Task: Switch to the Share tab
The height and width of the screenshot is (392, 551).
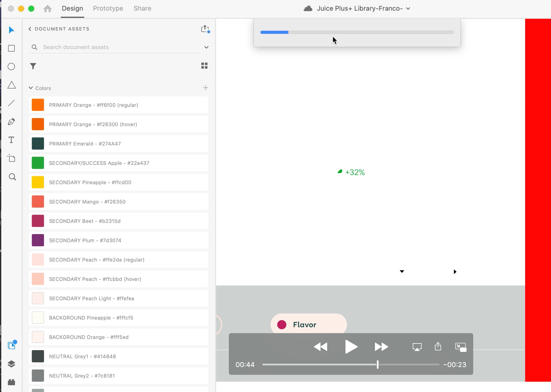Action: pyautogui.click(x=142, y=9)
